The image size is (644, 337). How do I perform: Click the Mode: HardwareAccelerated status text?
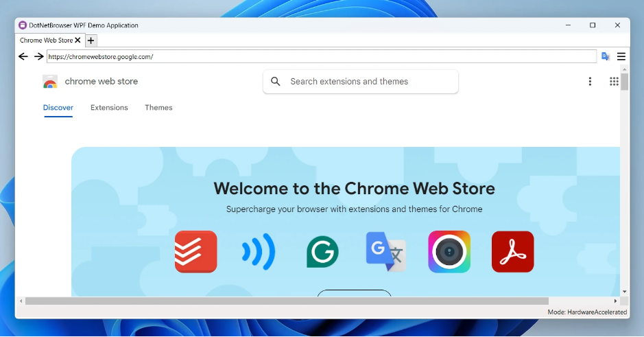587,312
